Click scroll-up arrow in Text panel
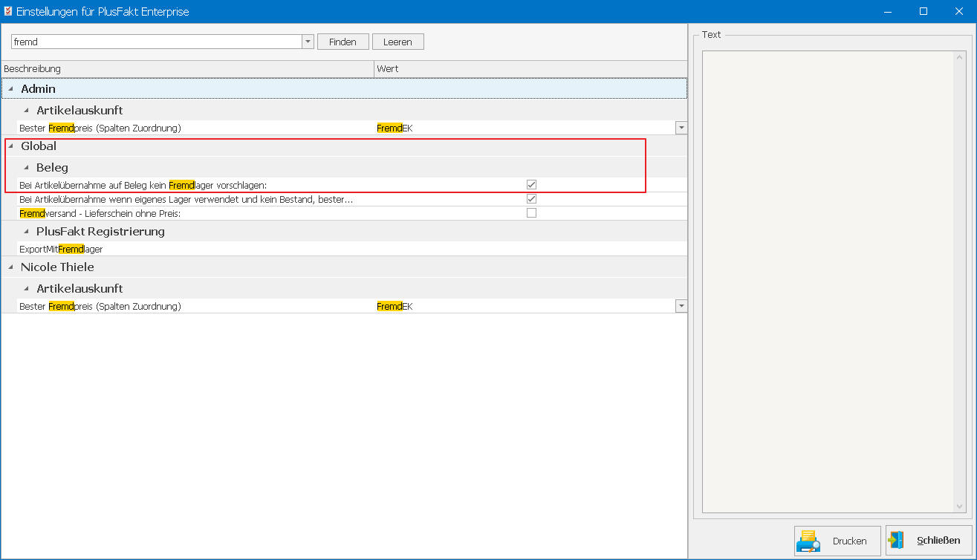Viewport: 977px width, 560px height. (960, 57)
